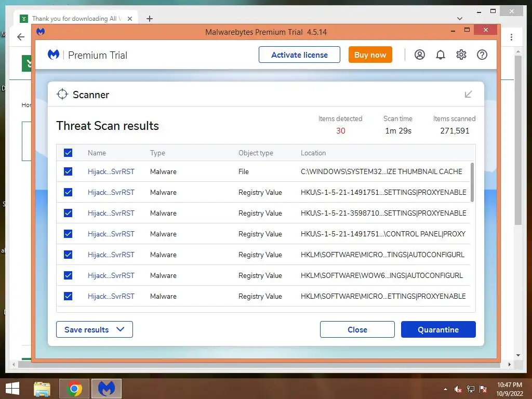The width and height of the screenshot is (532, 399).
Task: Open the Save results dropdown
Action: click(x=95, y=329)
